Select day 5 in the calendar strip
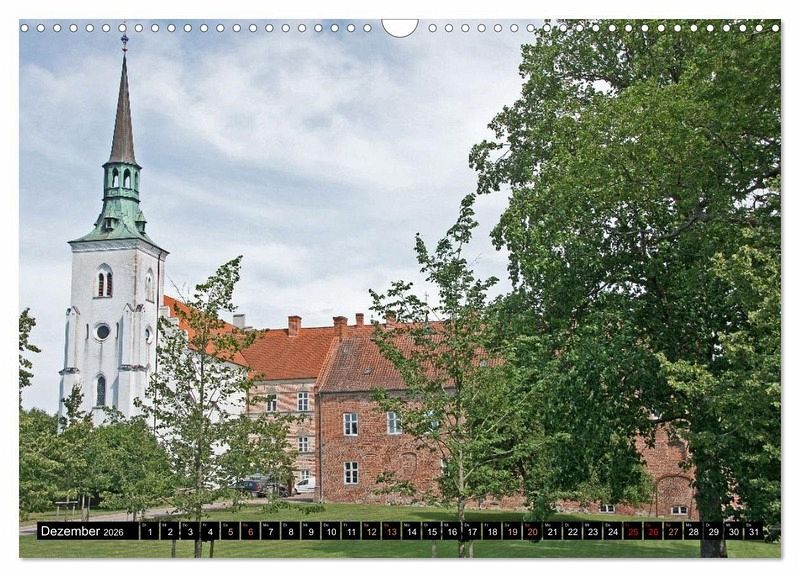This screenshot has width=800, height=577. [230, 531]
